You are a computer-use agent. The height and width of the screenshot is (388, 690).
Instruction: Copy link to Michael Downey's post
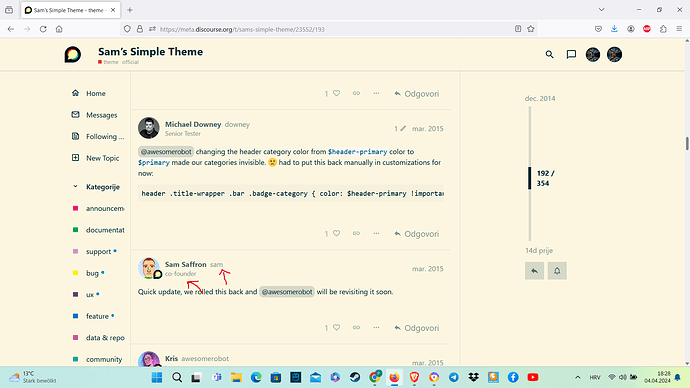pos(356,234)
